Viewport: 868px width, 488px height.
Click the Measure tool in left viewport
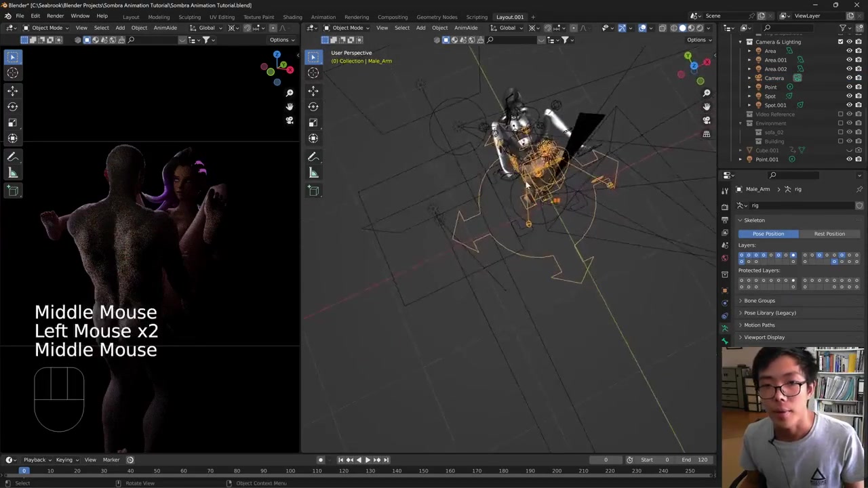(12, 173)
